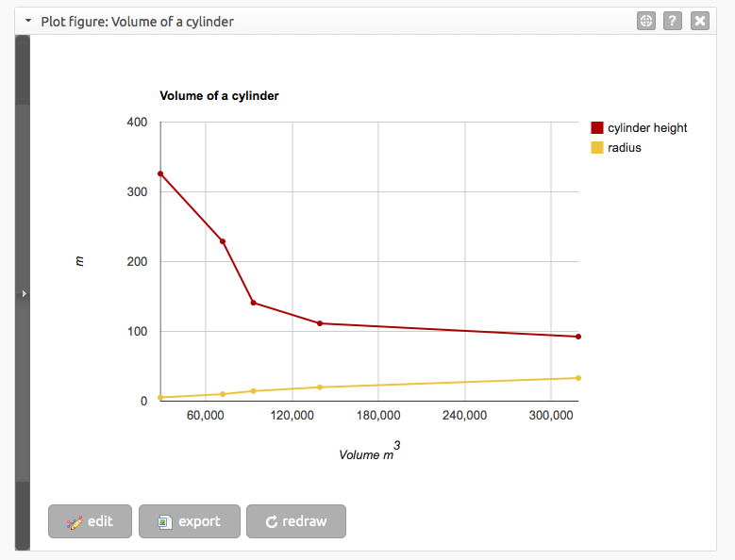Screen dimensions: 735x560
Task: Click the red data point near 140 m
Action: 253,303
